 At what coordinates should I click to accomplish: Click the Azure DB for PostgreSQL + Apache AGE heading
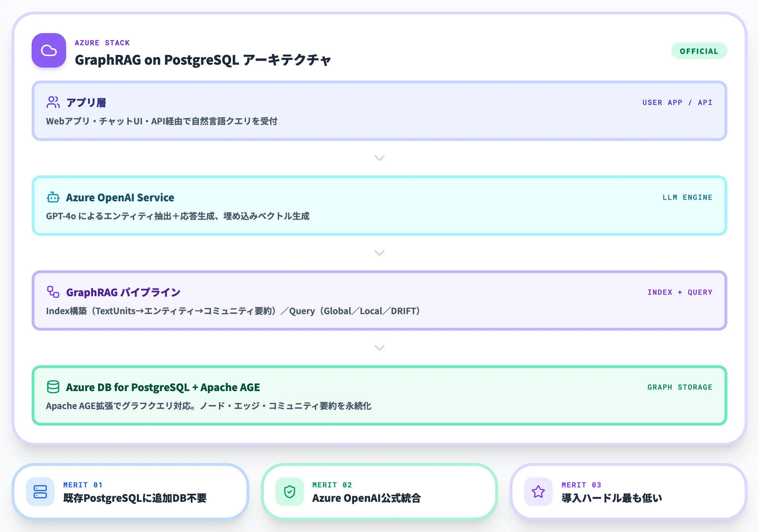[163, 387]
